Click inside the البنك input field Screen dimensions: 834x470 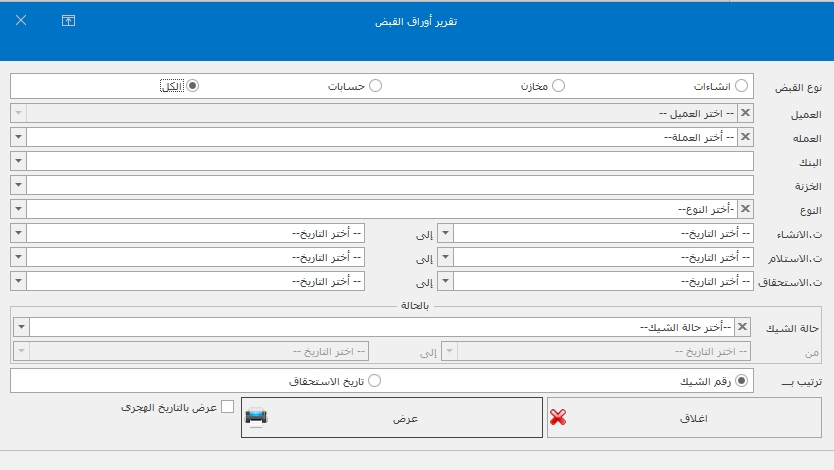(x=390, y=161)
